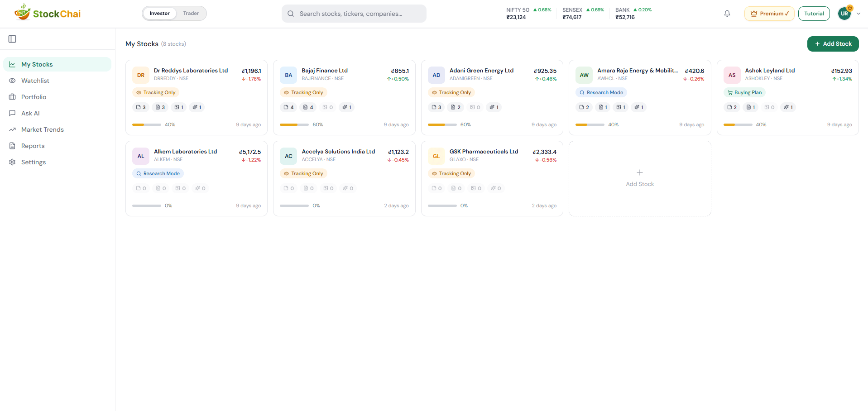Viewport: 868px width, 411px height.
Task: Open Dr Reddys notes count chip
Action: tap(141, 107)
